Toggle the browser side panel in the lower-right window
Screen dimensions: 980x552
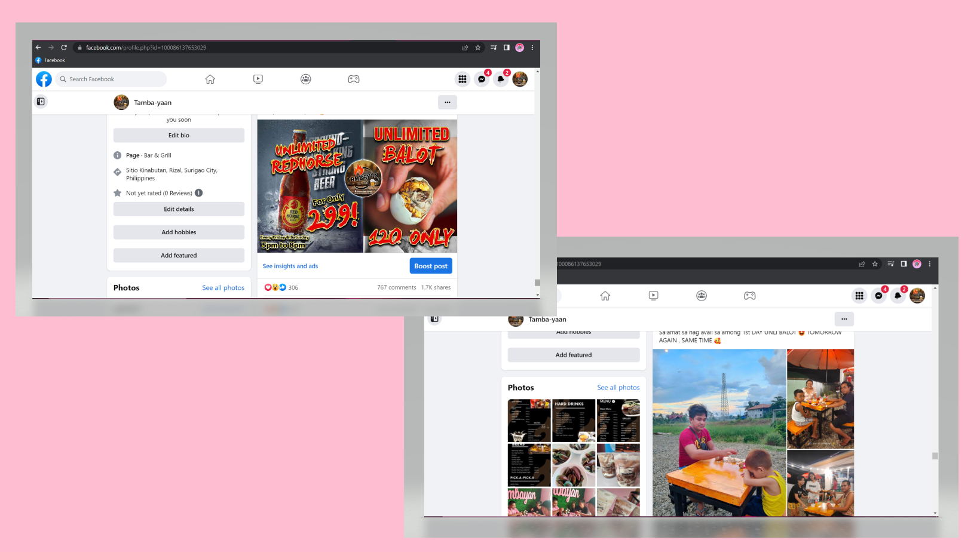pyautogui.click(x=904, y=264)
